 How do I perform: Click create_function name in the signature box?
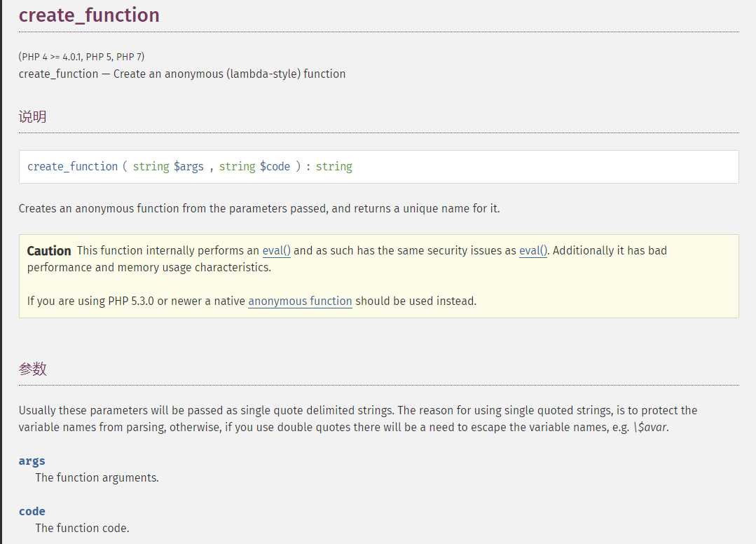(72, 166)
